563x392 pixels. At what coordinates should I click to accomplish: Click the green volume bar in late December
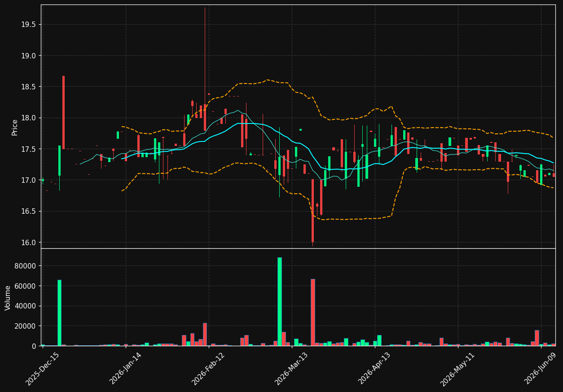pos(59,313)
